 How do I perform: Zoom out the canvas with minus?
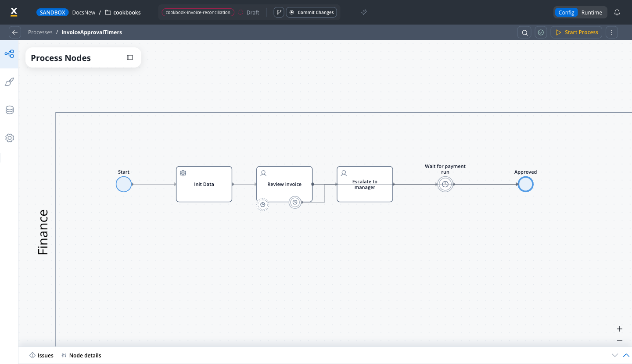[620, 340]
